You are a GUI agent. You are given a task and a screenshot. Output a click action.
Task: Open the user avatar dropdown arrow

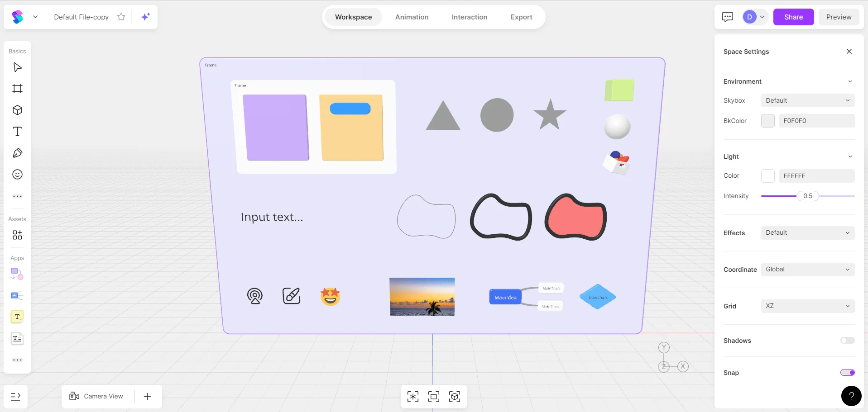coord(762,17)
